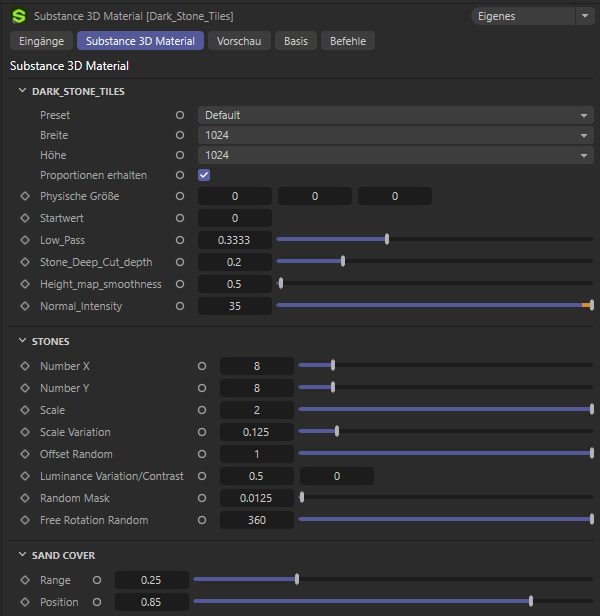Toggle keyframe diamond for Scale
This screenshot has width=600, height=616.
[25, 410]
